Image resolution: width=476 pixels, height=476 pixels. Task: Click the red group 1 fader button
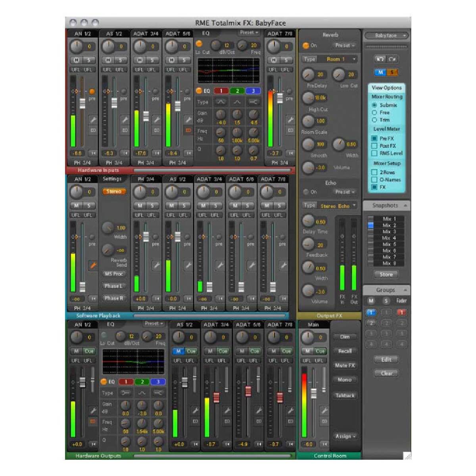click(401, 312)
